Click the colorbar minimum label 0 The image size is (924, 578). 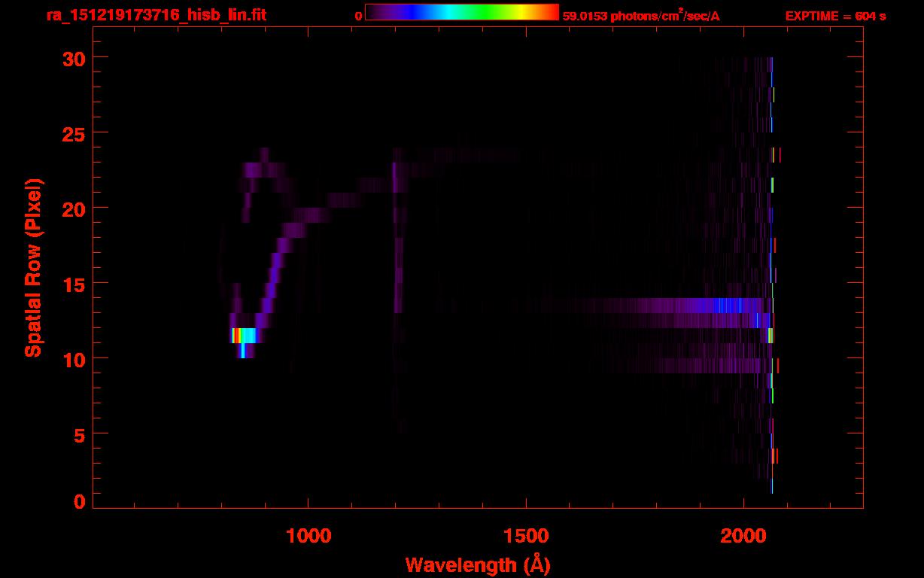pos(358,16)
